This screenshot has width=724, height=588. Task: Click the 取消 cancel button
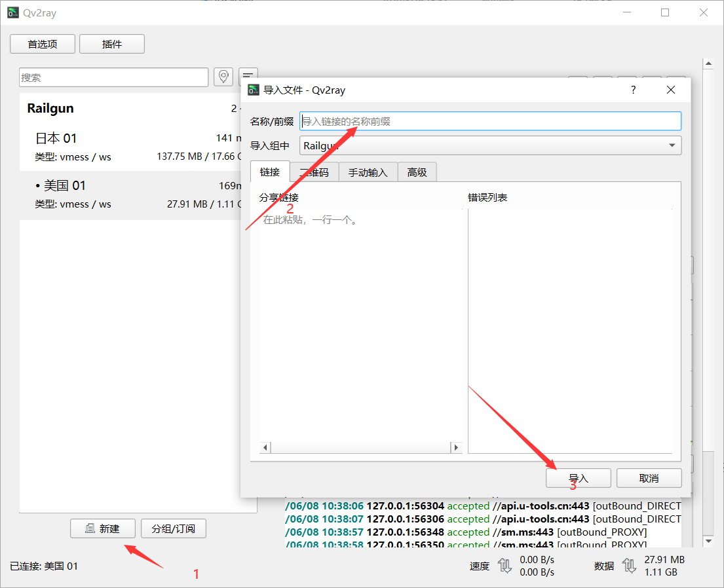[x=649, y=478]
